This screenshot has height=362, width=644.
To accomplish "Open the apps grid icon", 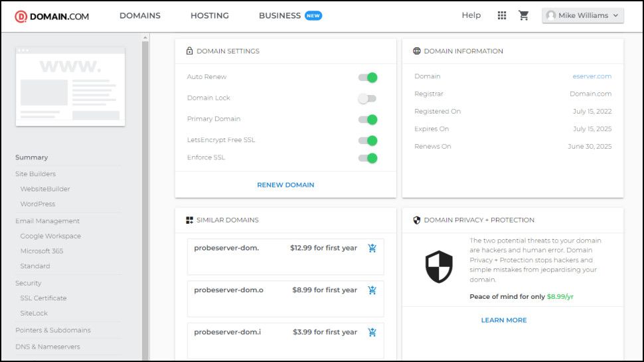I will [x=501, y=16].
